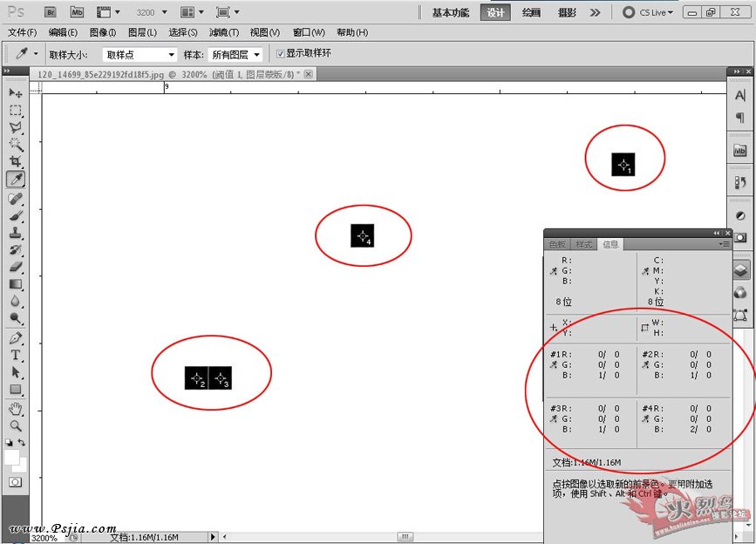The height and width of the screenshot is (544, 756).
Task: Click the foreground color swatch
Action: (x=11, y=457)
